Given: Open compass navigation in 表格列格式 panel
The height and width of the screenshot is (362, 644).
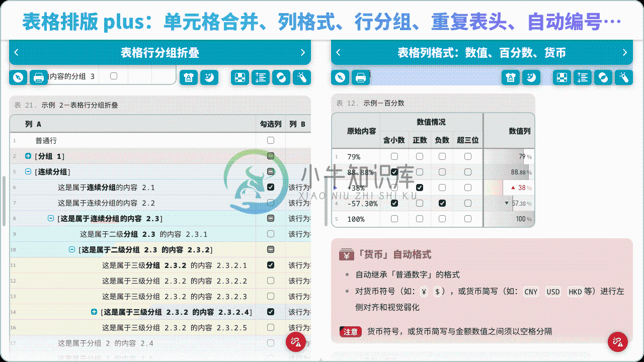Looking at the screenshot, I should 340,77.
